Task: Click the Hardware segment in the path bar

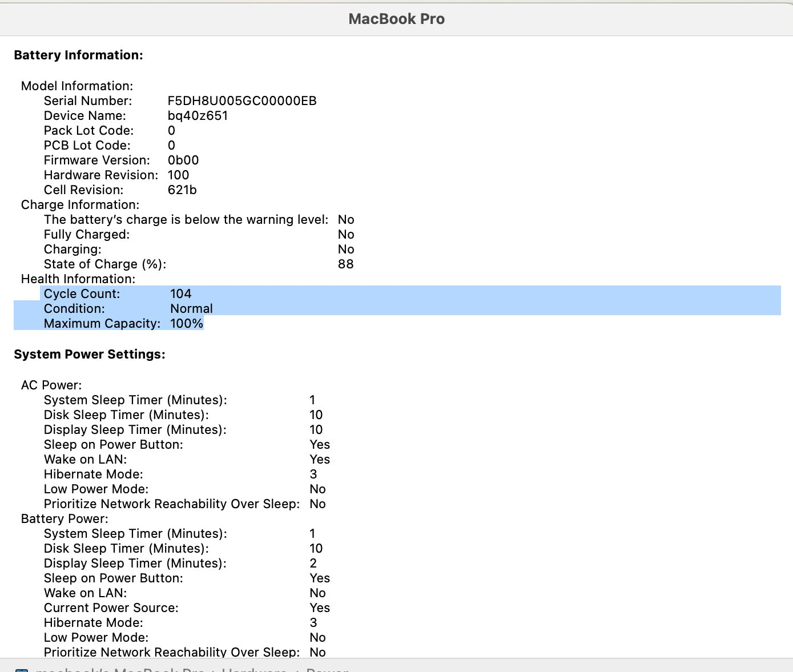Action: click(x=253, y=670)
